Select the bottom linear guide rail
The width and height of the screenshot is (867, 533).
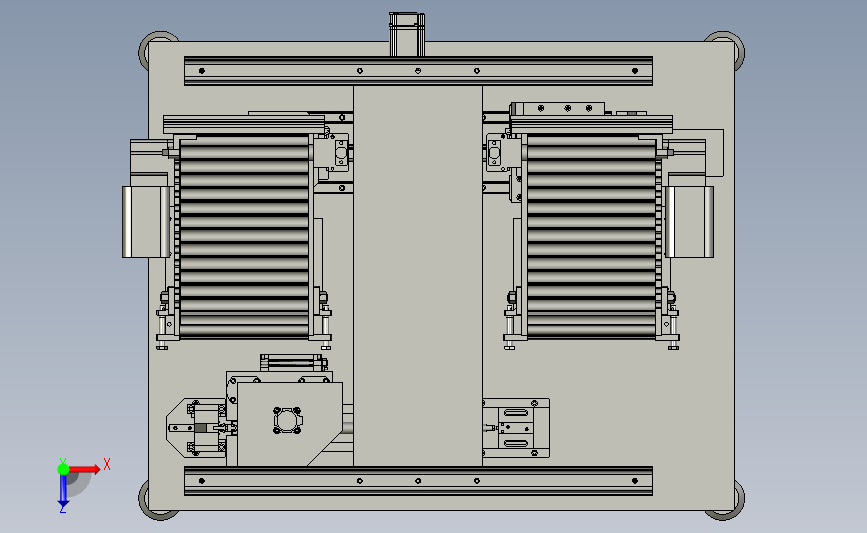(418, 481)
